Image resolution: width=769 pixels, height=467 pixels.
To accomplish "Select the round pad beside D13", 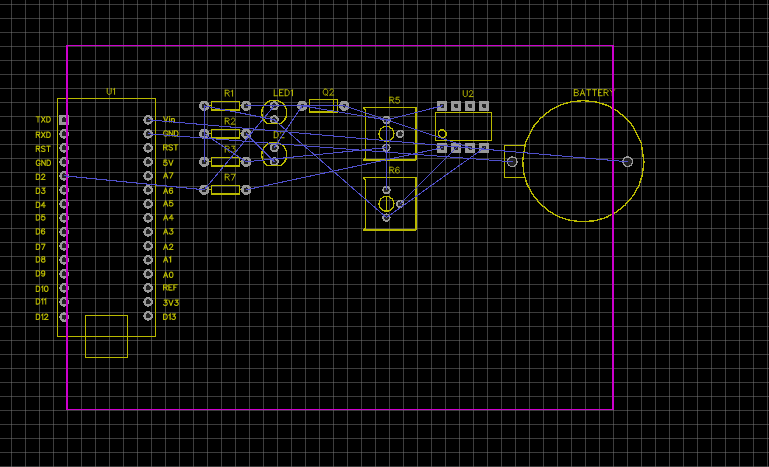I will (x=148, y=316).
